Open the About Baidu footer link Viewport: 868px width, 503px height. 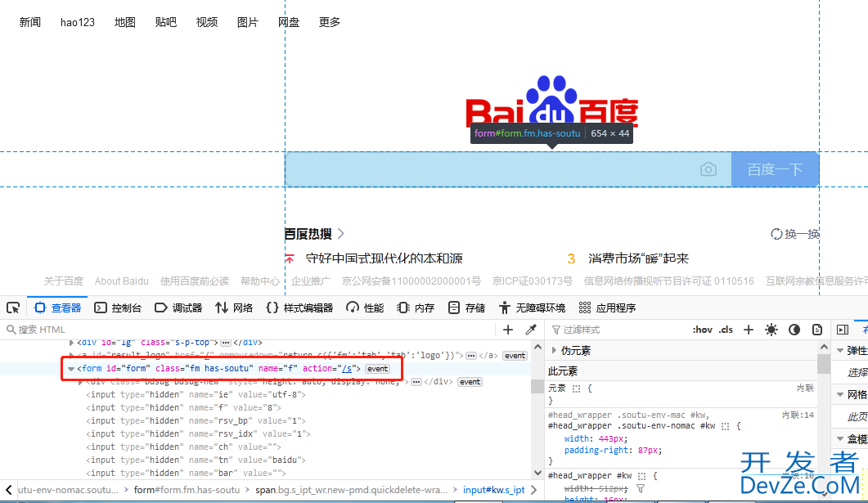point(121,281)
